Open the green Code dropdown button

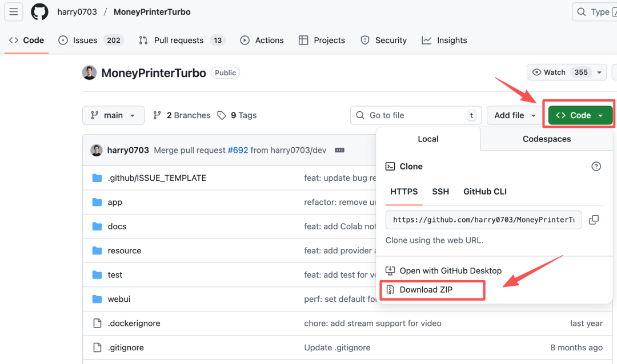pos(580,115)
